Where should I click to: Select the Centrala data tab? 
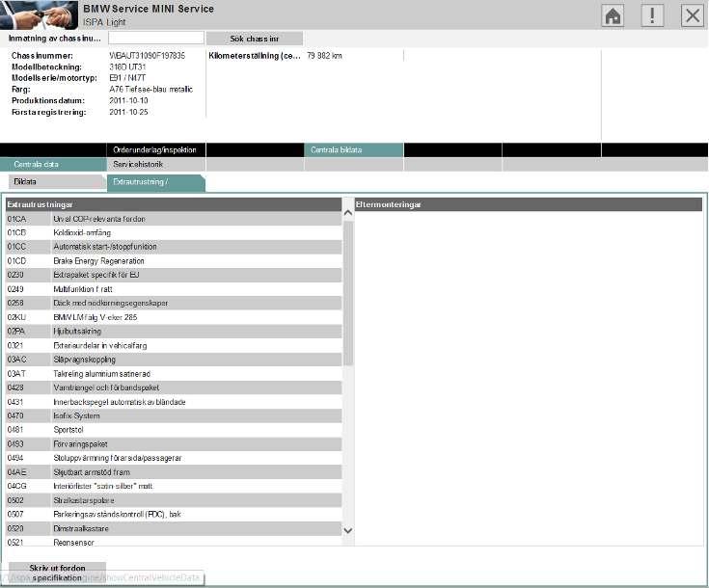pyautogui.click(x=53, y=165)
